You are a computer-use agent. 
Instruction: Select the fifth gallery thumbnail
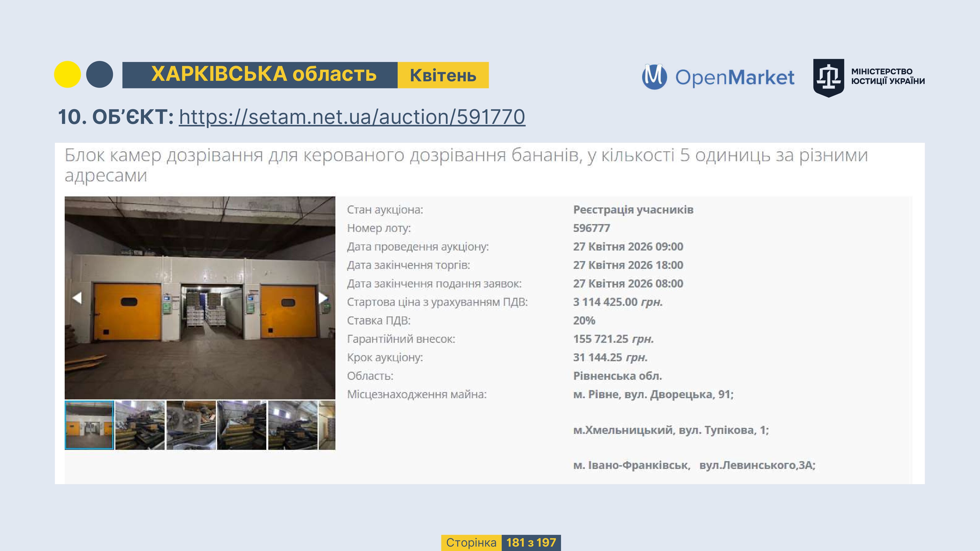point(293,425)
